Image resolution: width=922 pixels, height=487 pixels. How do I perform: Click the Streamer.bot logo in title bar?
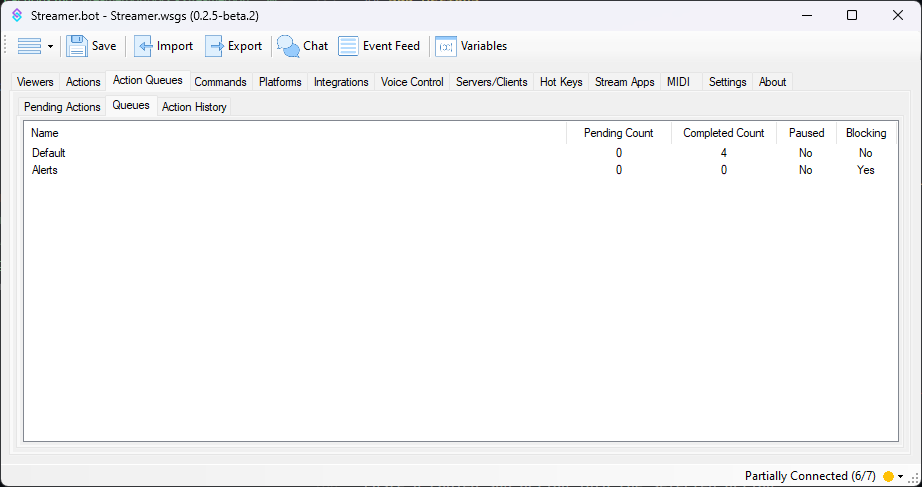click(17, 15)
